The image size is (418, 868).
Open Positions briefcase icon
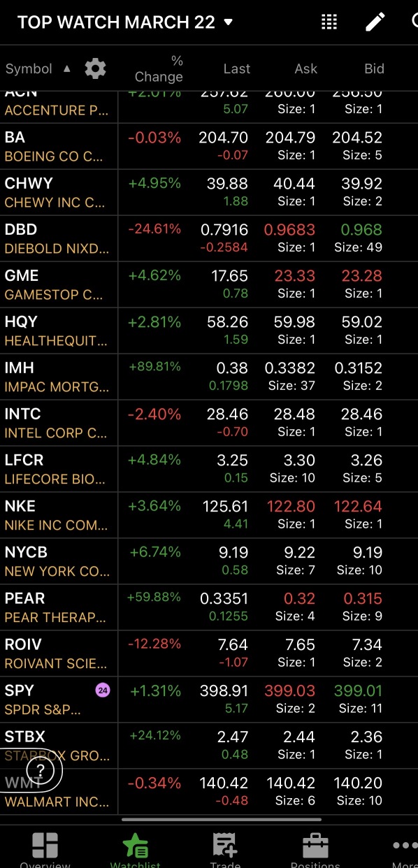pyautogui.click(x=315, y=846)
